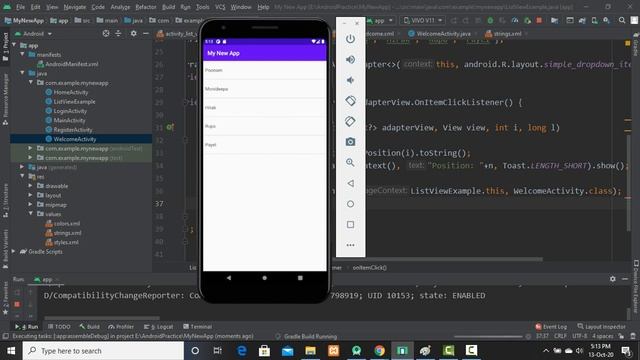
Task: Open the TODO tool window
Action: tap(59, 327)
